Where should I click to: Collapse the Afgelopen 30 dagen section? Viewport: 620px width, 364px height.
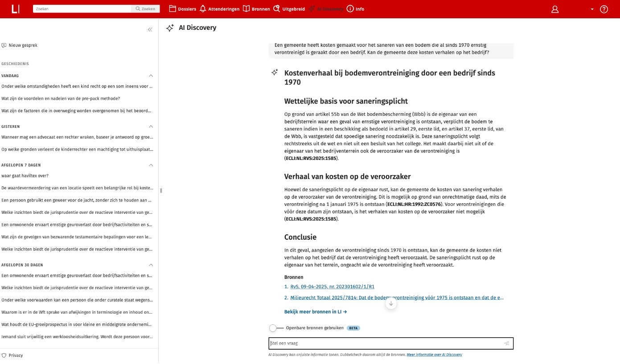click(x=151, y=265)
